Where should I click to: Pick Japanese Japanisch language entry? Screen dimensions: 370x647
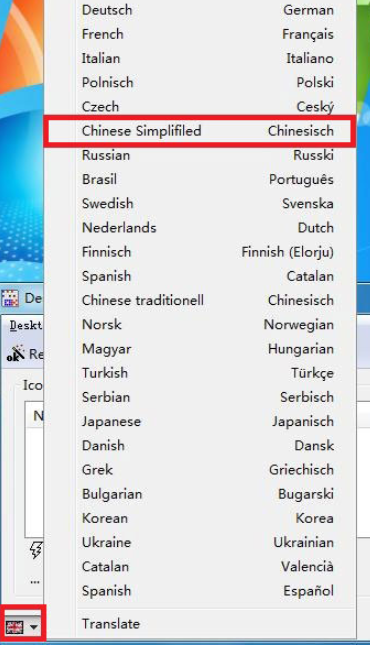(x=200, y=421)
